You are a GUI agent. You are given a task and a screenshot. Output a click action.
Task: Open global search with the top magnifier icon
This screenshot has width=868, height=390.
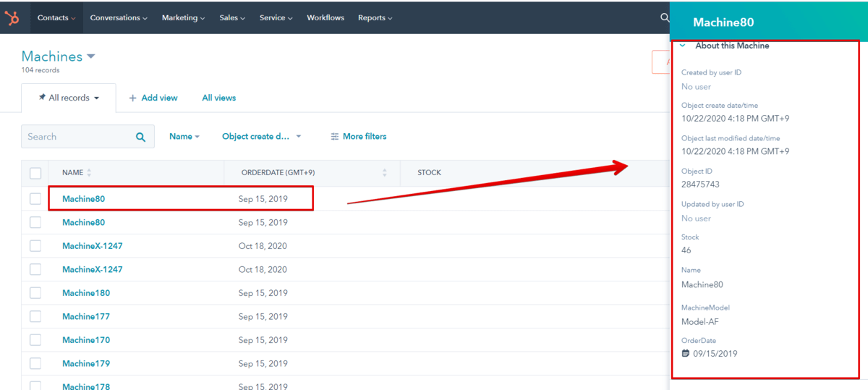pyautogui.click(x=664, y=17)
